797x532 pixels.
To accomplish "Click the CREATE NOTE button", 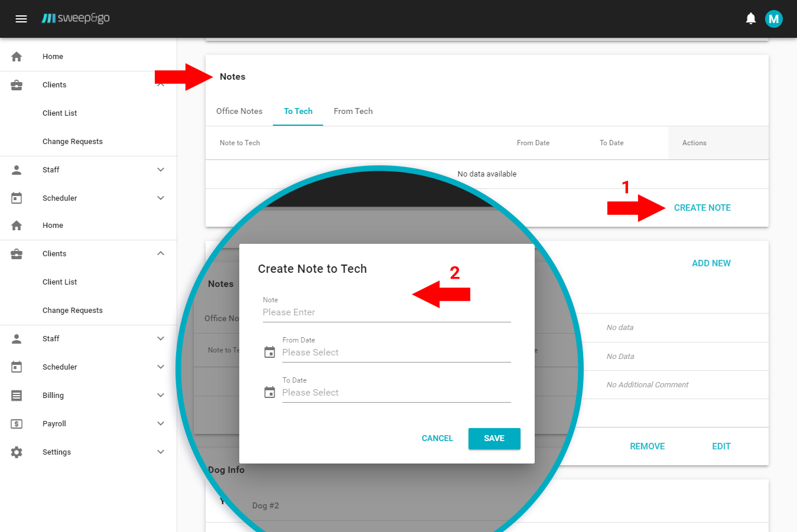I will 702,208.
